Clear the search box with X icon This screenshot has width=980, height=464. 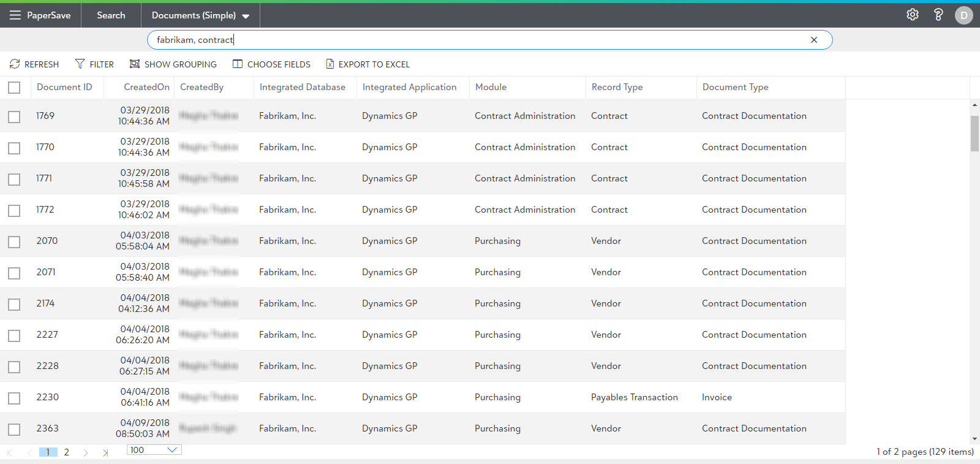(x=814, y=40)
